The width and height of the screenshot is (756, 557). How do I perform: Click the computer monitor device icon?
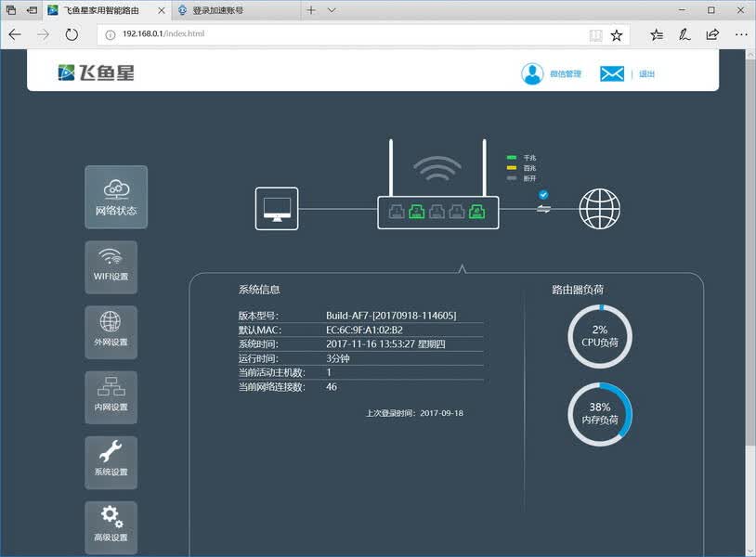pyautogui.click(x=277, y=209)
